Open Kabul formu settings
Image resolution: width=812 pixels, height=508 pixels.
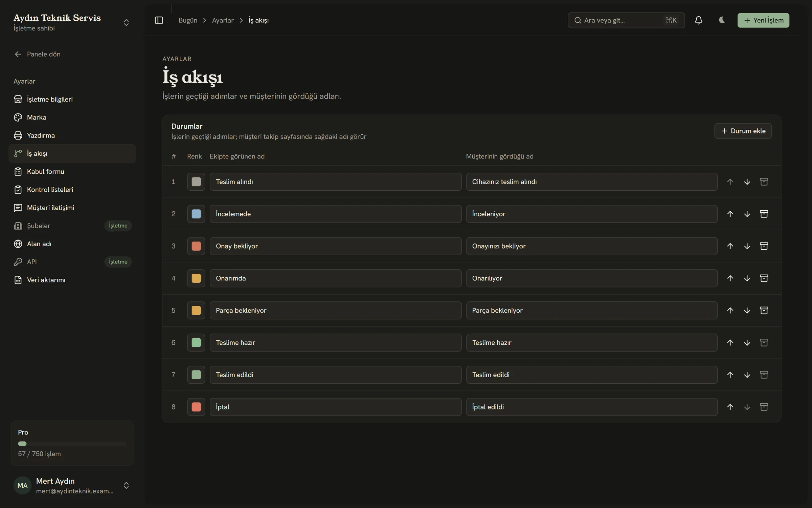[72, 171]
